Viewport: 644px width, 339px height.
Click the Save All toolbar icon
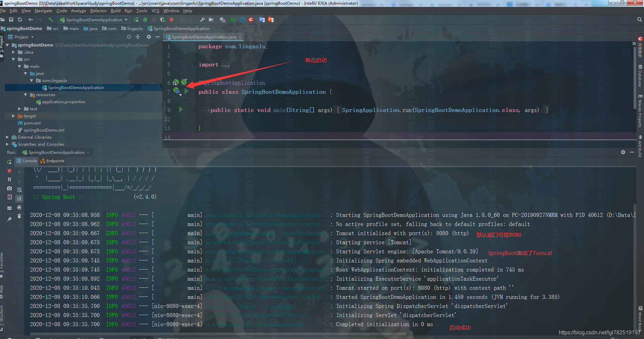point(11,20)
